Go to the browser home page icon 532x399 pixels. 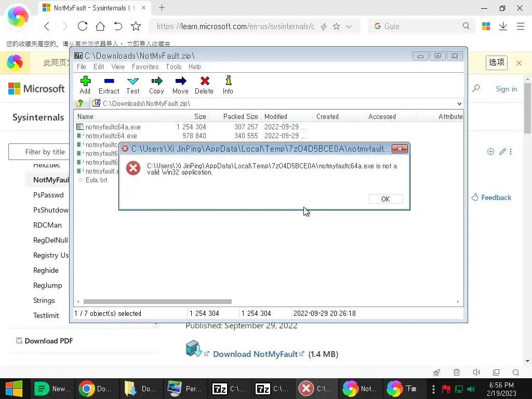[x=100, y=26]
